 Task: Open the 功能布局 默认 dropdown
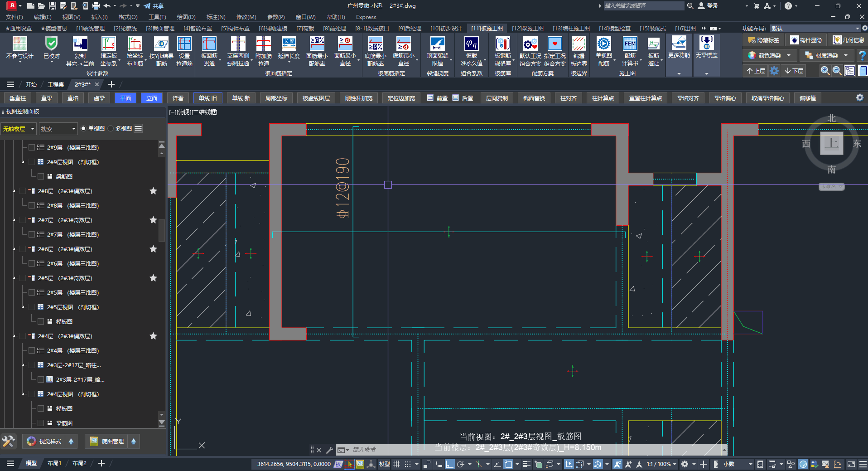click(x=815, y=28)
